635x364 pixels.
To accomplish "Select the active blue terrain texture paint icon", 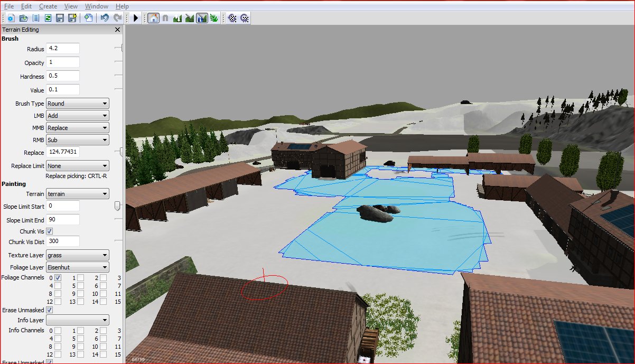I will (201, 18).
